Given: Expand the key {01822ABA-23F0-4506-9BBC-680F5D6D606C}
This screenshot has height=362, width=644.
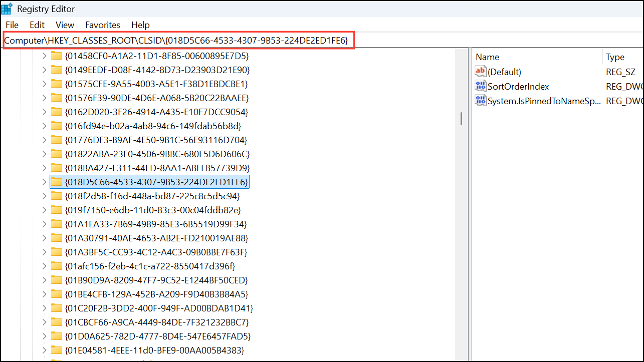Looking at the screenshot, I should point(45,154).
